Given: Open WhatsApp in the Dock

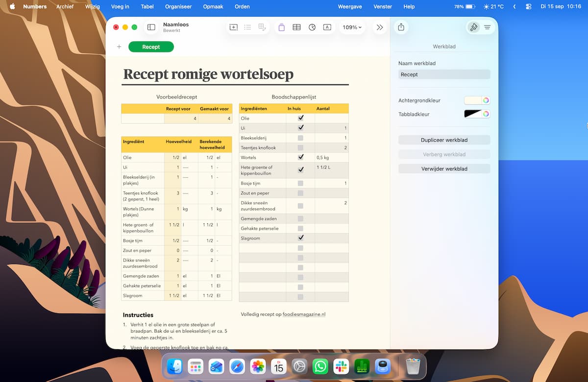Looking at the screenshot, I should point(320,366).
